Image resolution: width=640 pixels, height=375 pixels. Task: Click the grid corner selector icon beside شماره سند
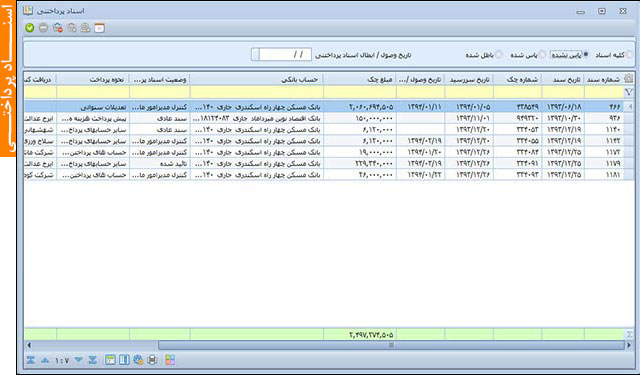pyautogui.click(x=629, y=79)
